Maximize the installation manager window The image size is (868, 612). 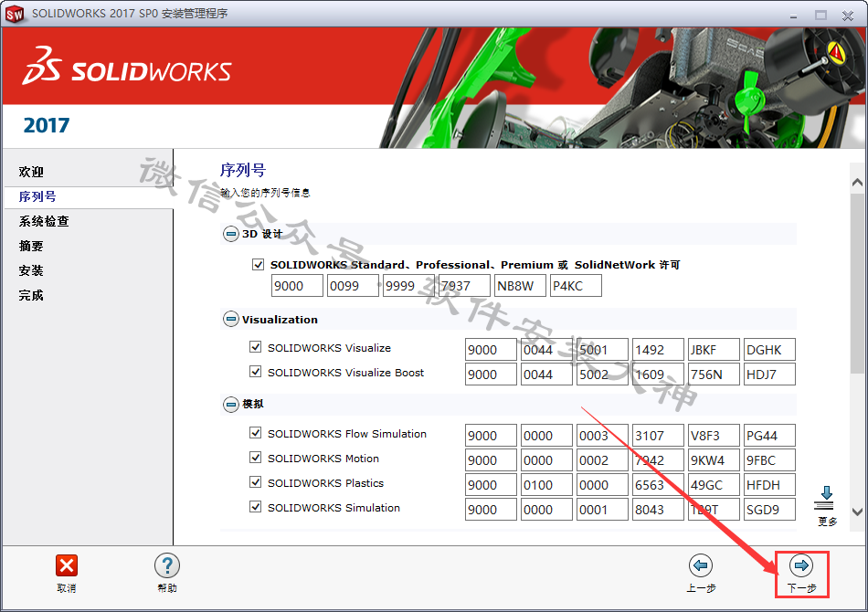click(821, 16)
